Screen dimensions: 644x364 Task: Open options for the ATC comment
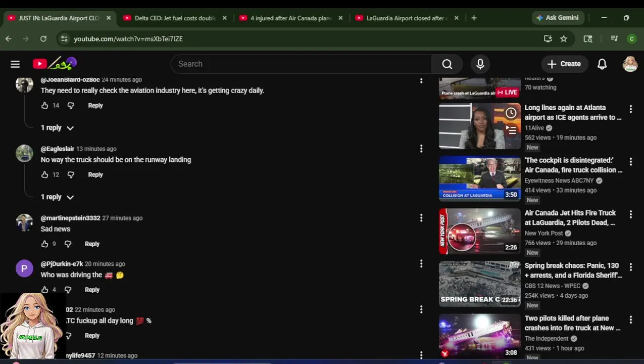click(421, 309)
